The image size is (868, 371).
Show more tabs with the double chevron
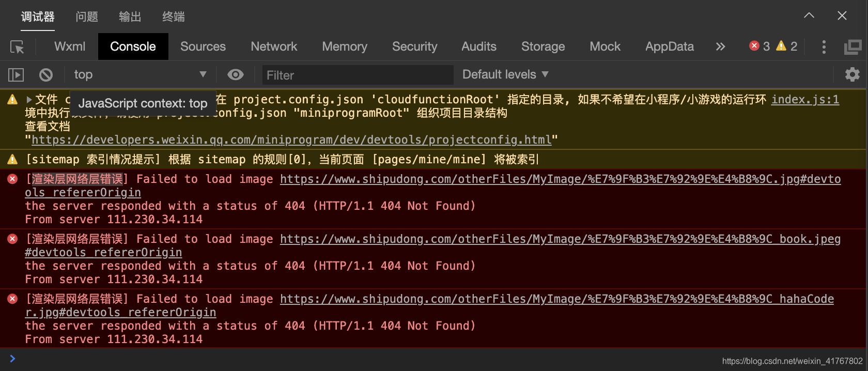click(720, 47)
